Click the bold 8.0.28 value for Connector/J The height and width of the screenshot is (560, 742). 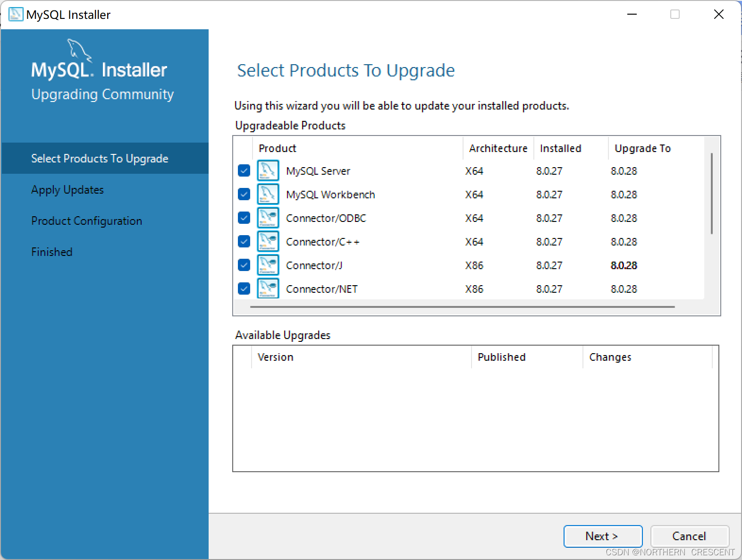coord(624,265)
